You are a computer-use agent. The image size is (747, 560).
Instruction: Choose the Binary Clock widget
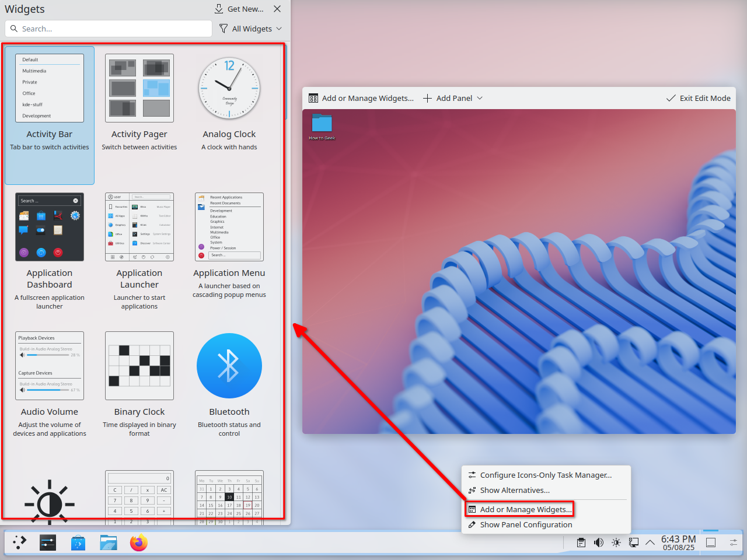[x=139, y=366]
